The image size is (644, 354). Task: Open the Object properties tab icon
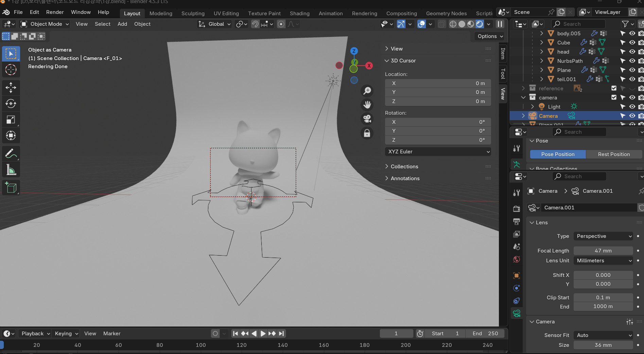517,275
